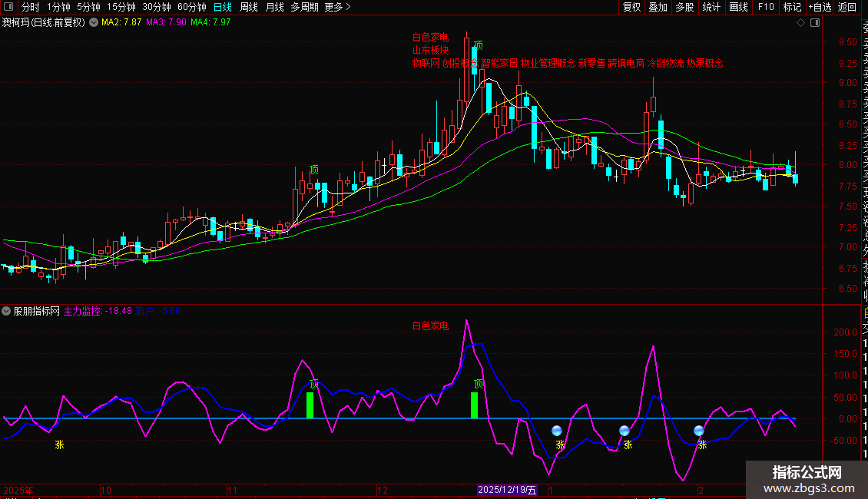Viewport: 868px width, 499px height.
Task: Click the 物业管理概念 concept label
Action: pos(548,63)
